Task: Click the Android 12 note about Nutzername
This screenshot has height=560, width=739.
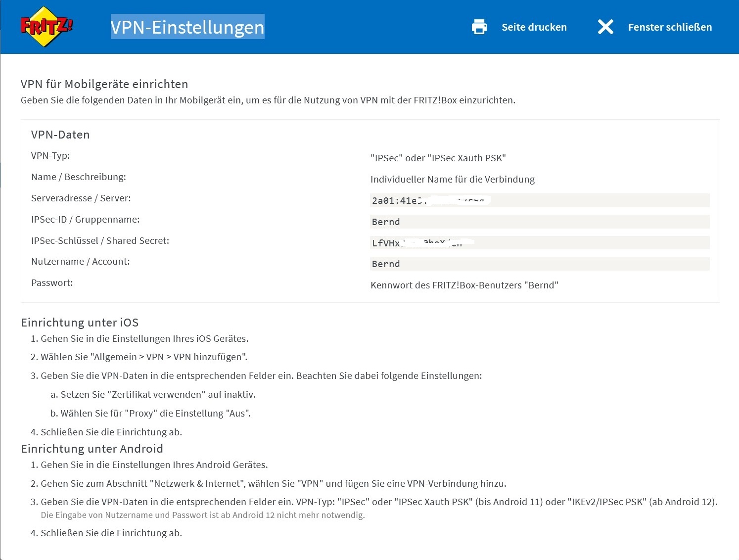Action: pyautogui.click(x=203, y=515)
